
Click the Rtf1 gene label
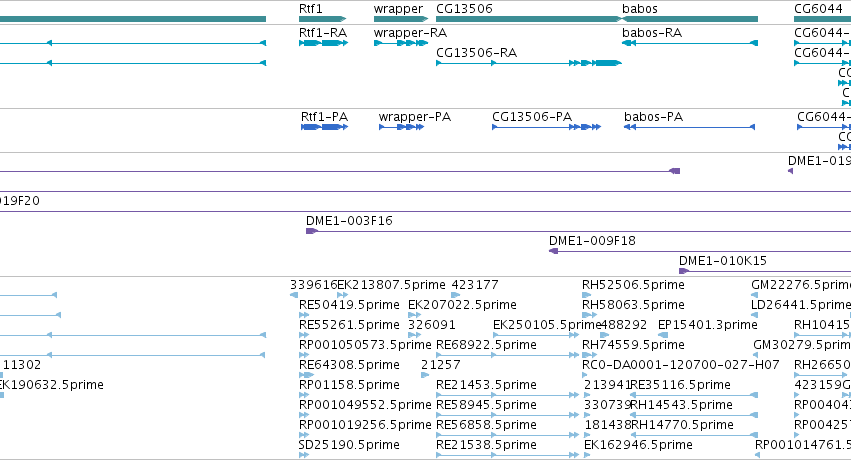click(x=310, y=9)
